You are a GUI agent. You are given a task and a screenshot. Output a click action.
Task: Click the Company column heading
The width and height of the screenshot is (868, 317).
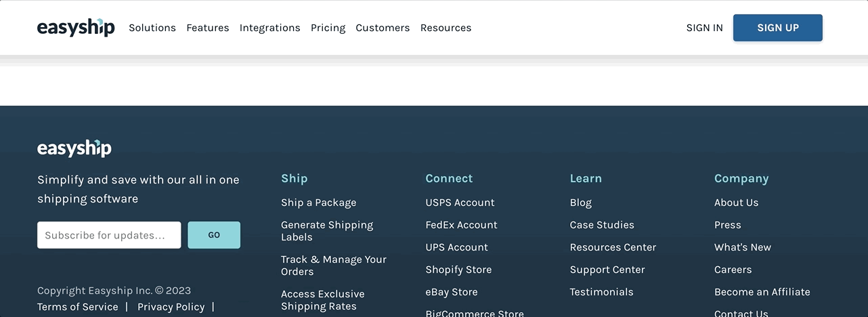tap(741, 179)
